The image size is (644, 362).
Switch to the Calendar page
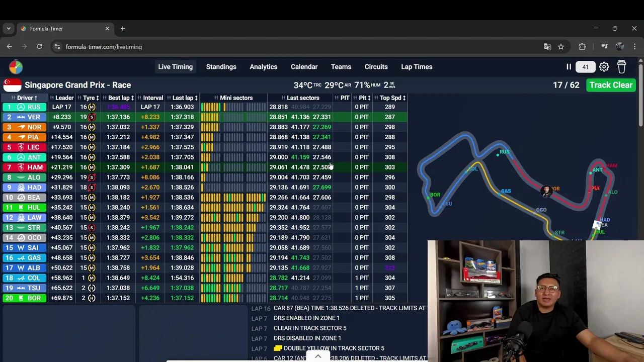tap(304, 67)
